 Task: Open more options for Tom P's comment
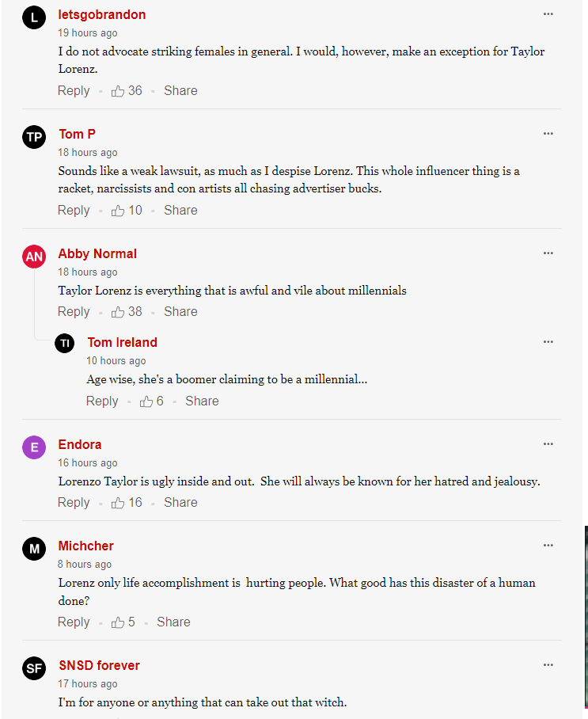[x=548, y=134]
